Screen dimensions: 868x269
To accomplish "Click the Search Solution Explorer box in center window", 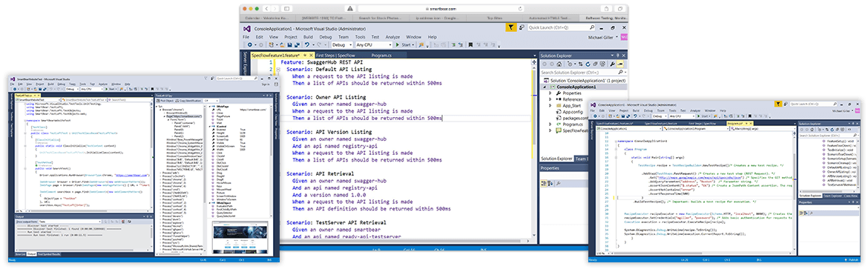I will (584, 73).
